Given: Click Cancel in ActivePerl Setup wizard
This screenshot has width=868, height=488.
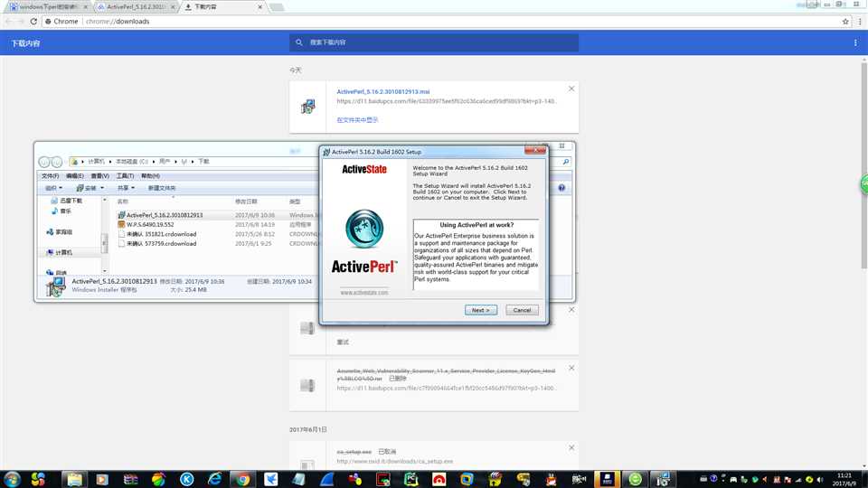Looking at the screenshot, I should 522,310.
